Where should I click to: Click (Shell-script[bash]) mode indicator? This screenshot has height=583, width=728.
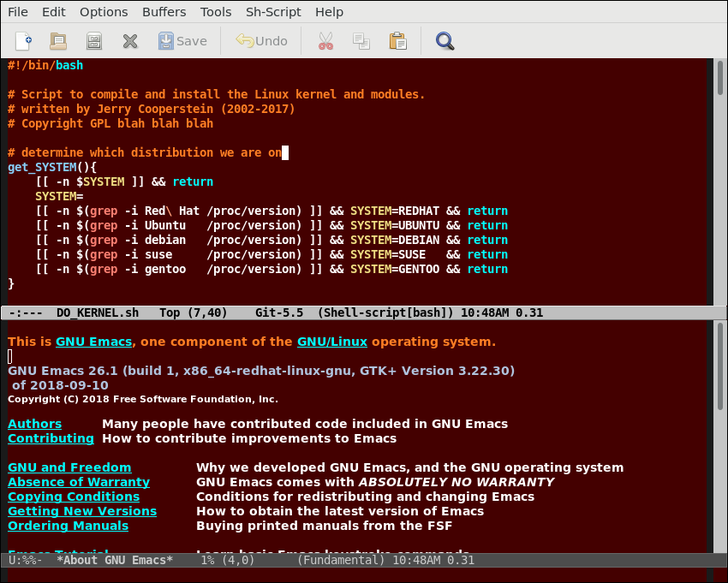coord(385,312)
